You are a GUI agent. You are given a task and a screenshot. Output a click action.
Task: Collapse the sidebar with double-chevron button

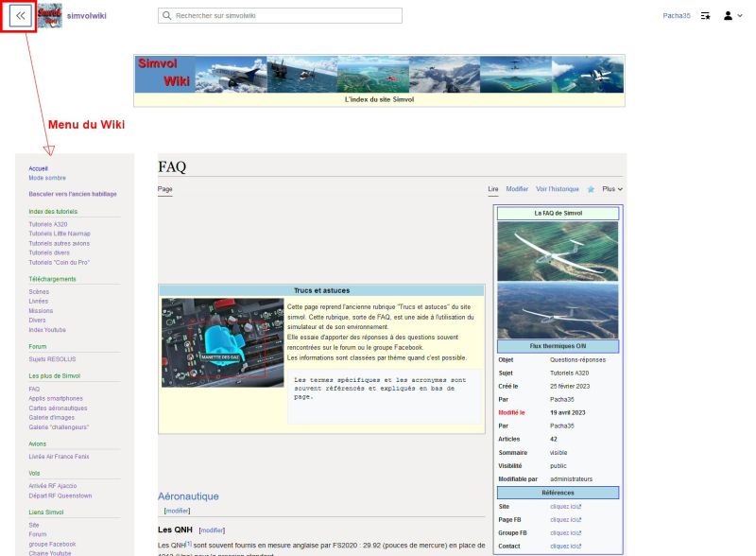point(20,16)
